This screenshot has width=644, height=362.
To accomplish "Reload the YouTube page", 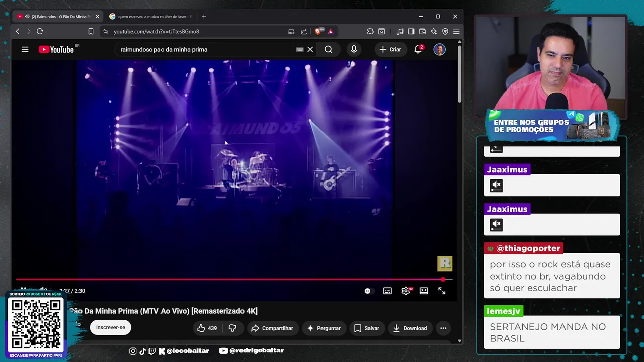I will click(x=40, y=31).
